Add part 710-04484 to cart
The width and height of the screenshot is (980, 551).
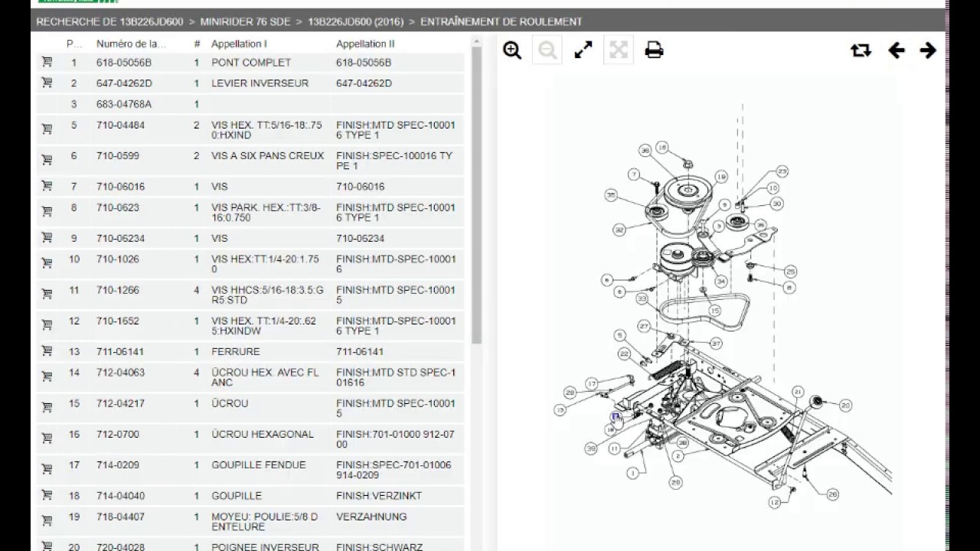click(47, 129)
